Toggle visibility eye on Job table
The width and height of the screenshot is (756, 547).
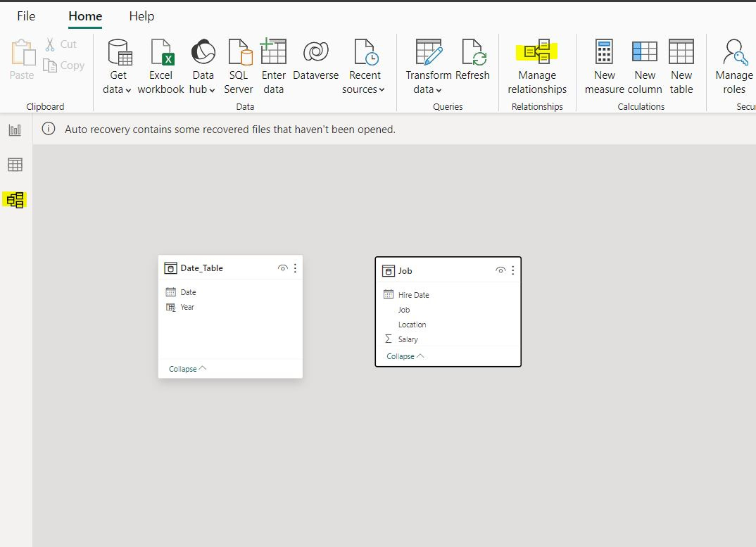(500, 270)
